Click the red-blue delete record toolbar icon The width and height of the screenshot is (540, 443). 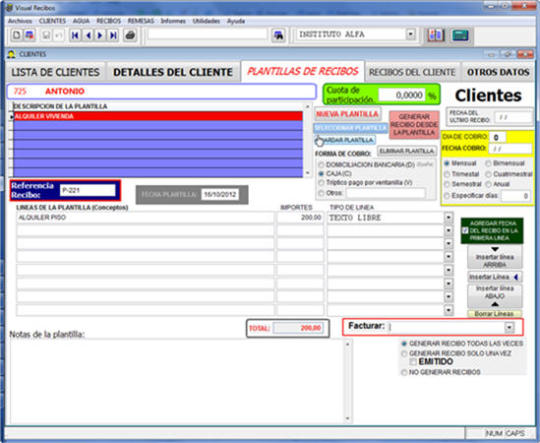[30, 35]
